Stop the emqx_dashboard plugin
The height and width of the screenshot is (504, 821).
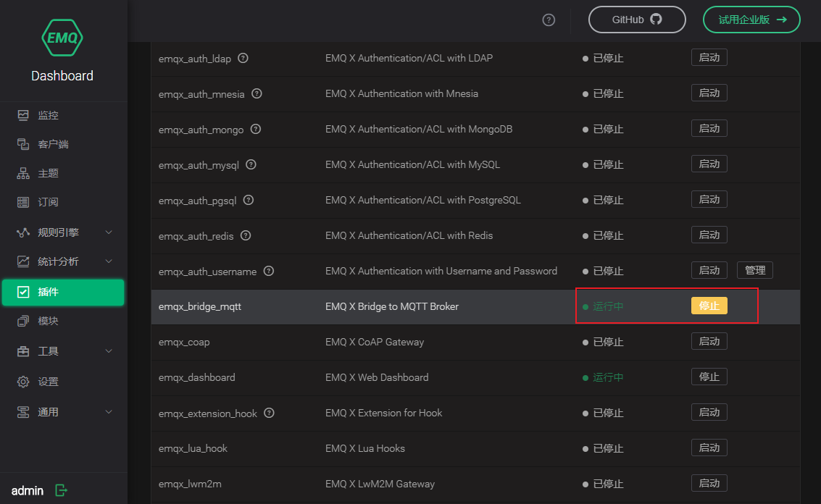coord(709,377)
